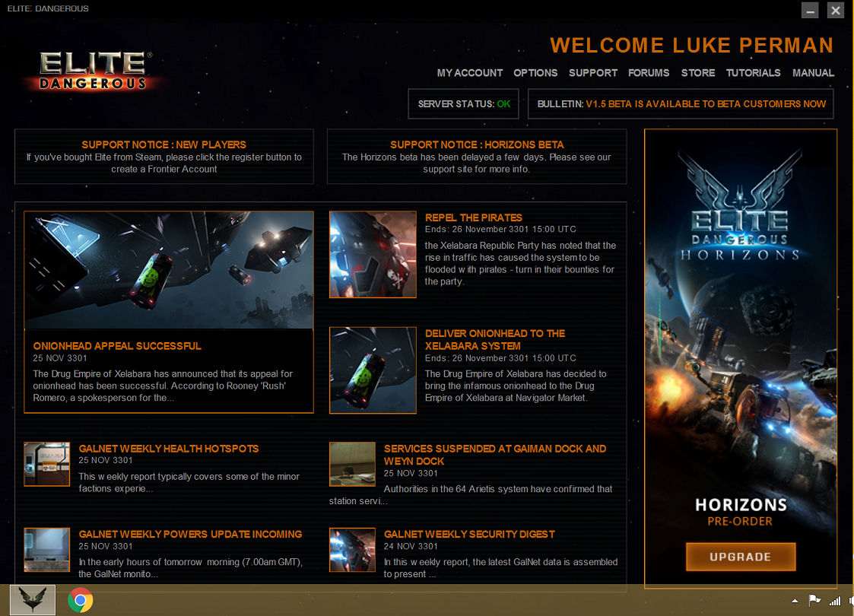Open Services Suspended at Gaiman Dock article
Screen dimensions: 854x616
click(494, 455)
